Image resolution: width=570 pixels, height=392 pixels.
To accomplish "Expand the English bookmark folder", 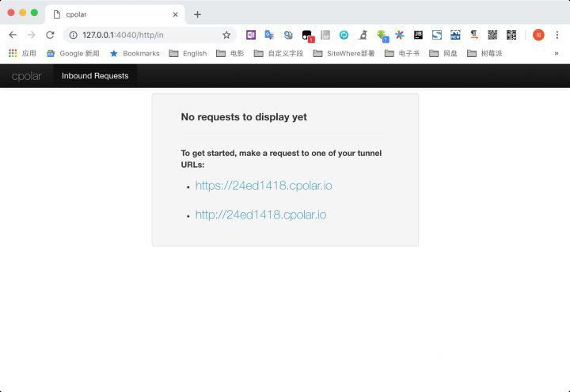I will (x=188, y=54).
